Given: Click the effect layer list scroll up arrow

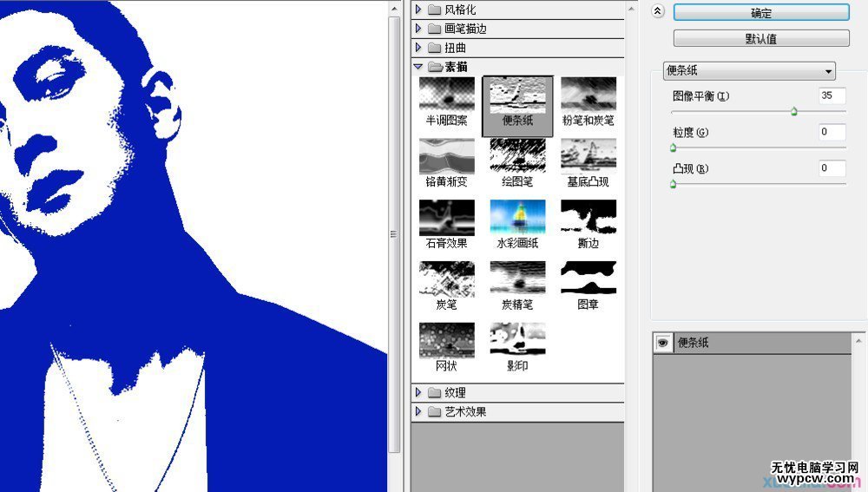Looking at the screenshot, I should coord(858,341).
